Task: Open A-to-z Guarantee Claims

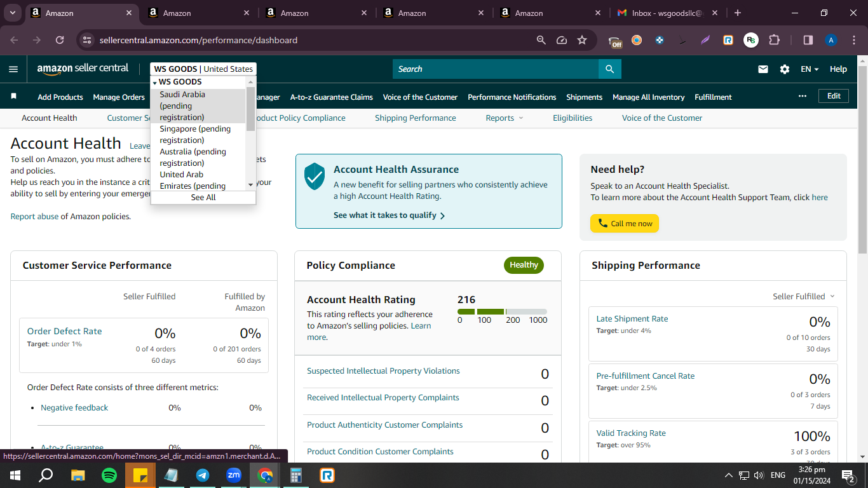Action: [x=332, y=97]
